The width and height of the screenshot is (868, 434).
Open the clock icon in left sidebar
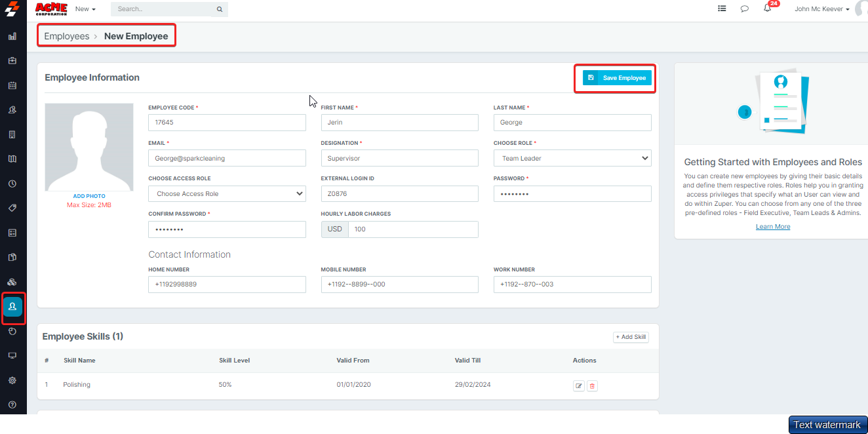[x=12, y=184]
